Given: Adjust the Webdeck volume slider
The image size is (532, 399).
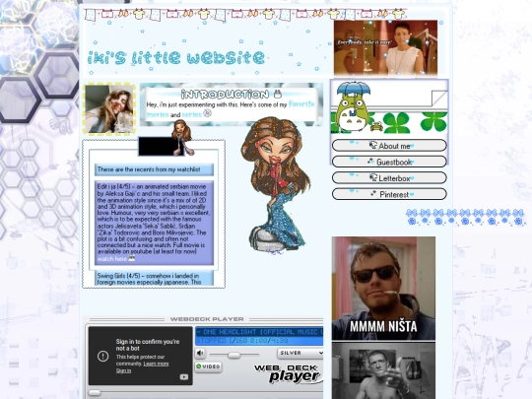Looking at the screenshot, I should (233, 355).
